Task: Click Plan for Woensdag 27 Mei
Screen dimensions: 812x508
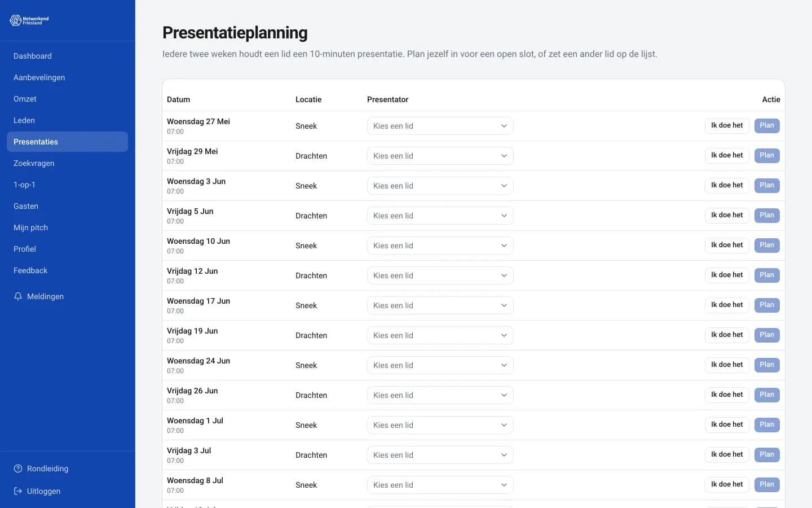Action: pos(767,125)
